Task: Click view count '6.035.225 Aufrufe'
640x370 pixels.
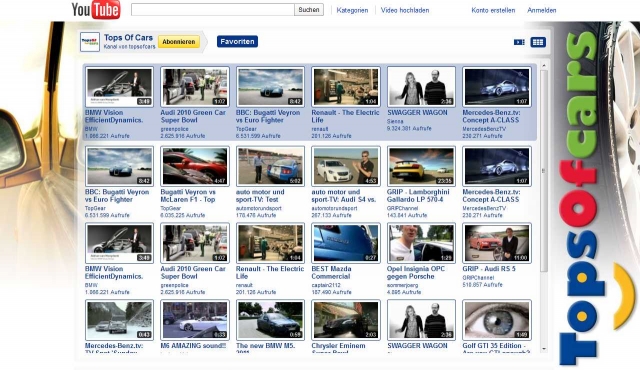Action: click(x=183, y=215)
